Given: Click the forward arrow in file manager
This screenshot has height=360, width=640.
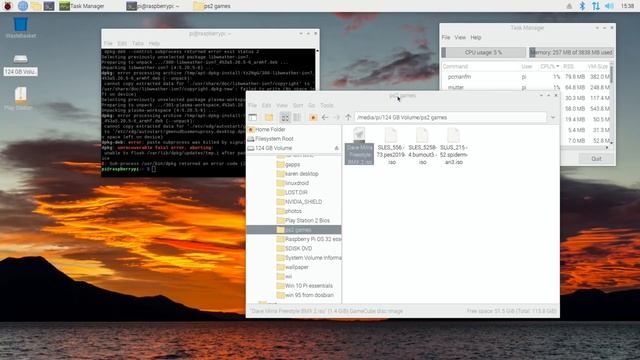Looking at the screenshot, I should pos(336,118).
